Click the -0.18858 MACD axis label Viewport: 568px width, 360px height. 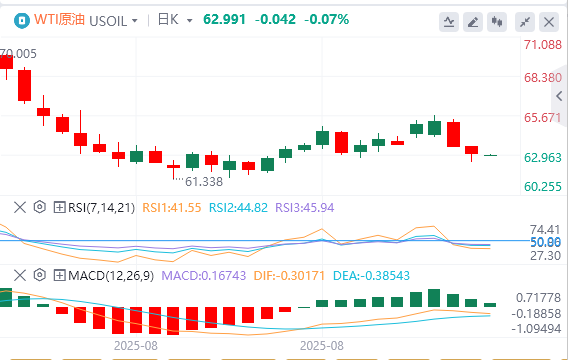pyautogui.click(x=536, y=314)
